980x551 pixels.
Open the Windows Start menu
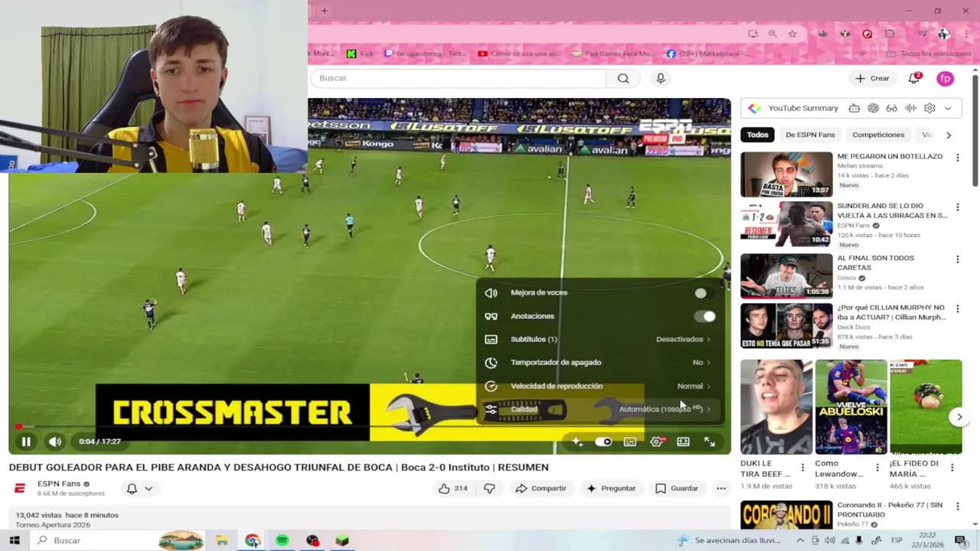pos(14,540)
